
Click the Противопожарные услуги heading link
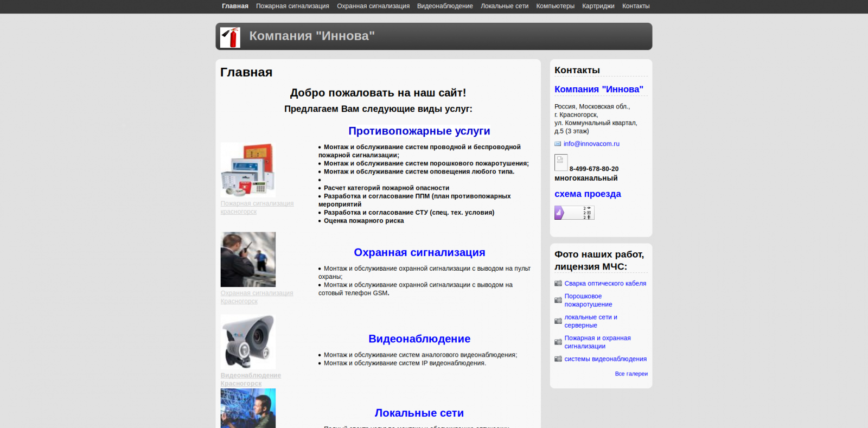419,131
